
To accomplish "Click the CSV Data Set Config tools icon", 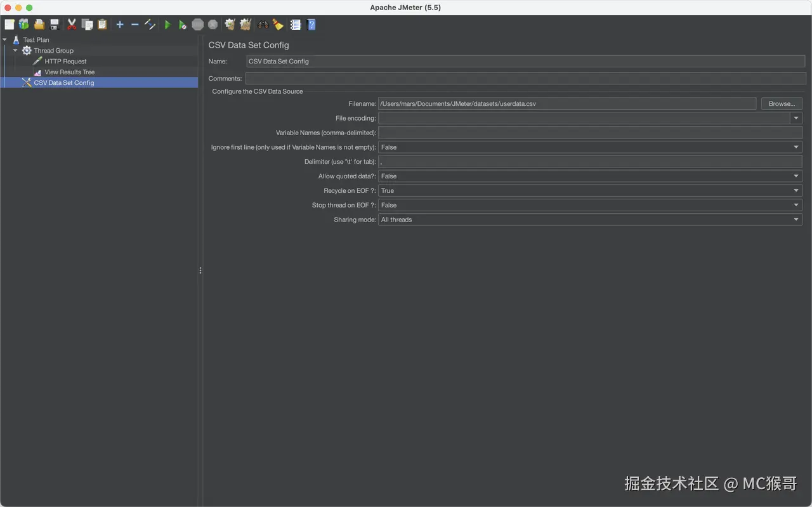I will (x=27, y=82).
